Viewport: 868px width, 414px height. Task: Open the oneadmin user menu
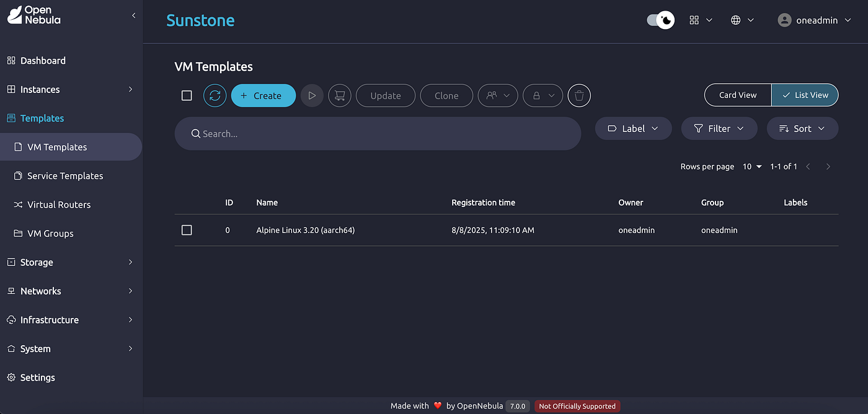coord(815,20)
